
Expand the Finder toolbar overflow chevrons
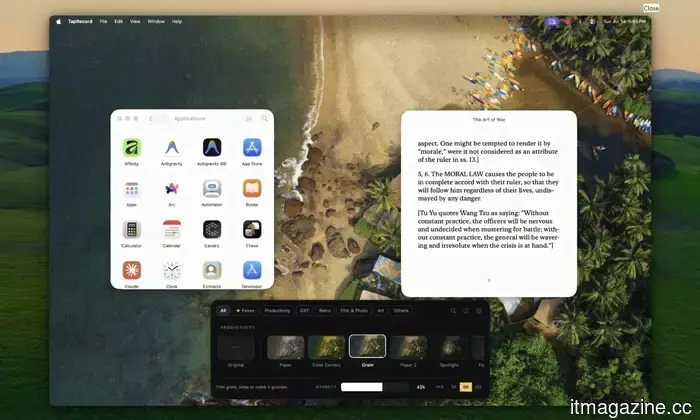pyautogui.click(x=249, y=119)
